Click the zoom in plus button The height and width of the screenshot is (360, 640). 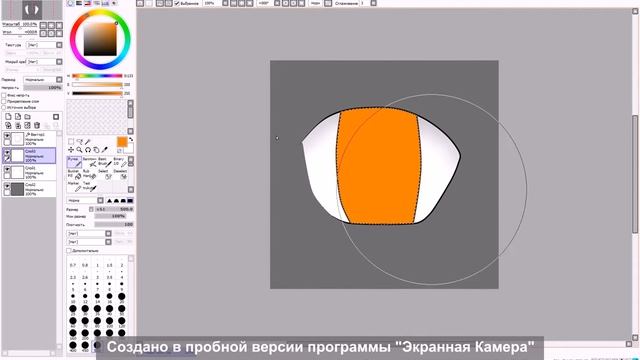[51, 25]
